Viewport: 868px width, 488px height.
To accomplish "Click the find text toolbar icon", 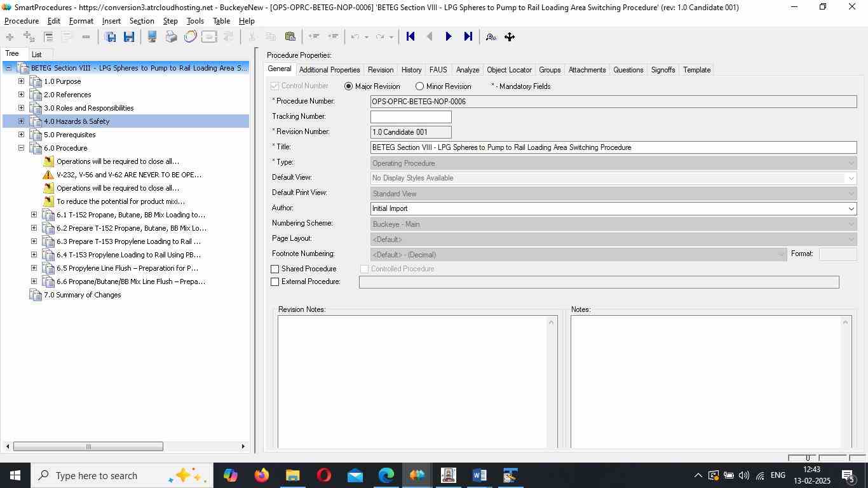I will pyautogui.click(x=491, y=37).
